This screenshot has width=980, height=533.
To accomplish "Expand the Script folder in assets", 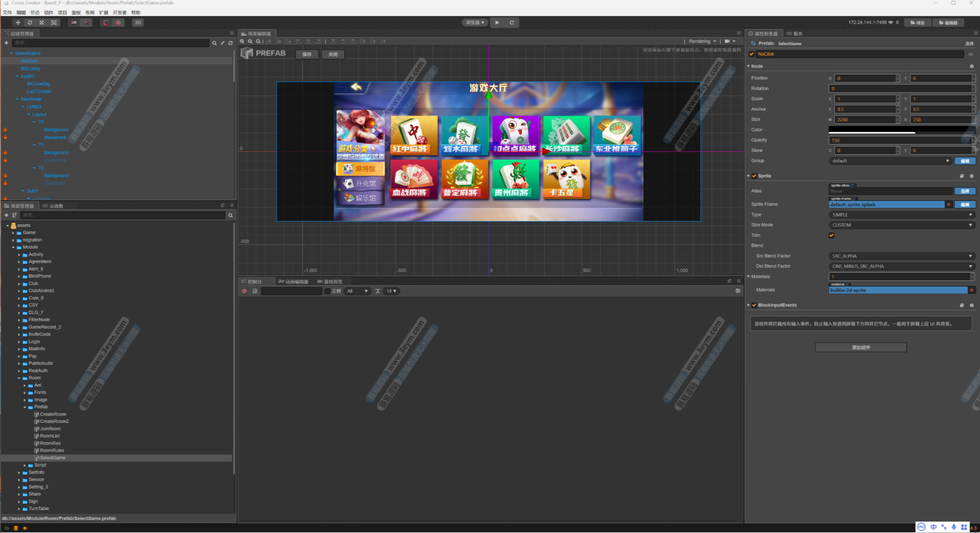I will [25, 465].
